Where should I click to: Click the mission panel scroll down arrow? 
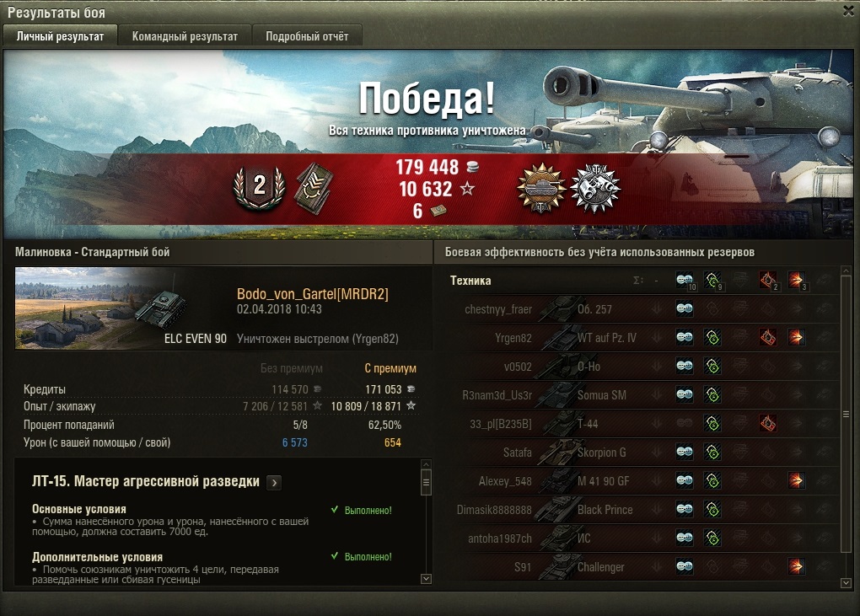[426, 579]
